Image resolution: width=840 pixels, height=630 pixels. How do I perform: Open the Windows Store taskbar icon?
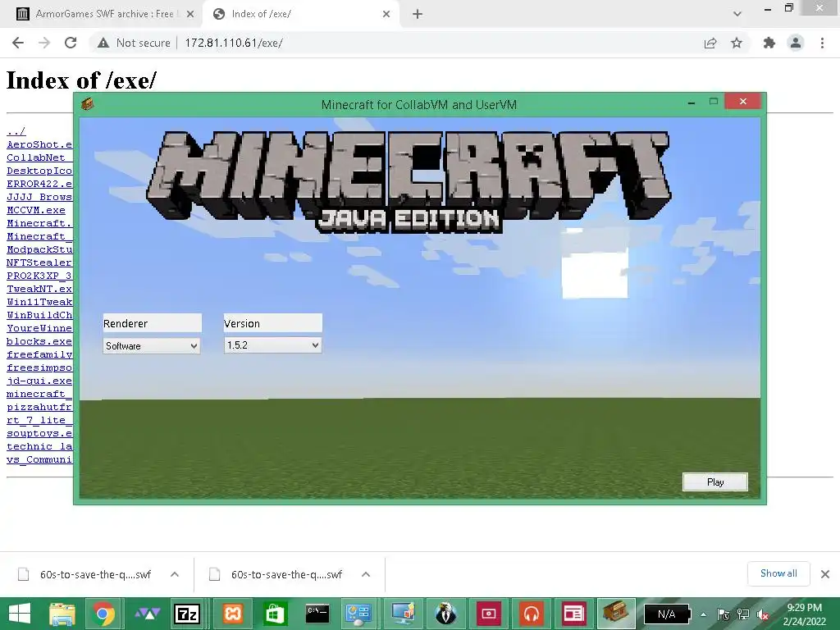coord(275,614)
